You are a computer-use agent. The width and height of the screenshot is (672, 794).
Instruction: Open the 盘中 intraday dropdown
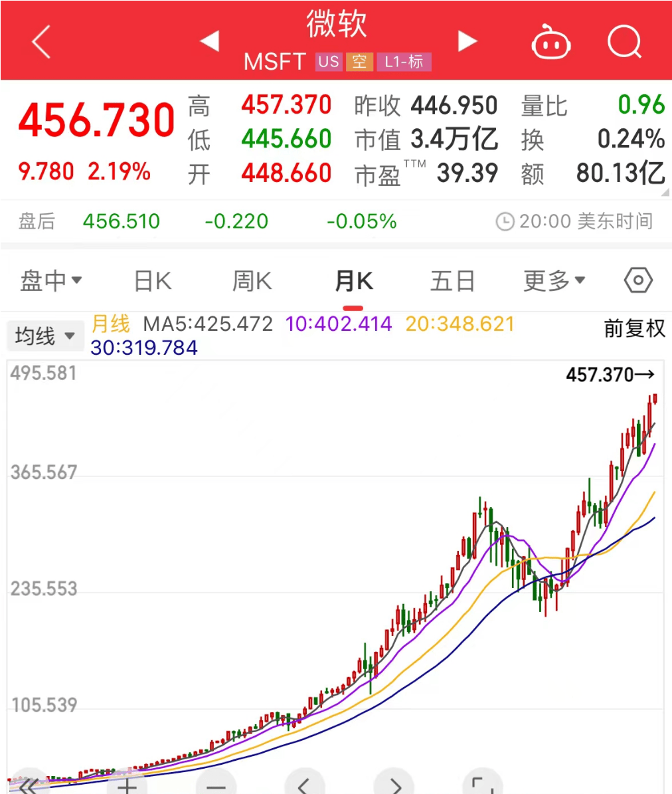[50, 280]
